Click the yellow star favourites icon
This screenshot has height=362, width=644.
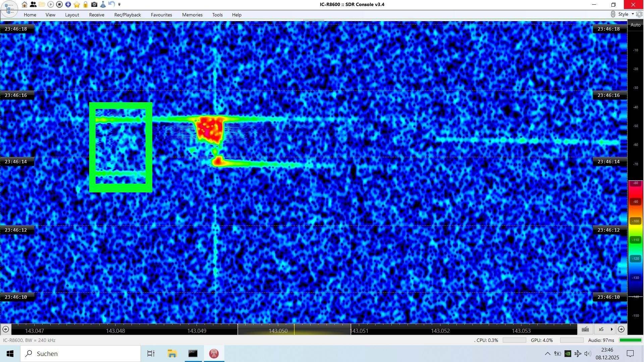click(x=77, y=4)
